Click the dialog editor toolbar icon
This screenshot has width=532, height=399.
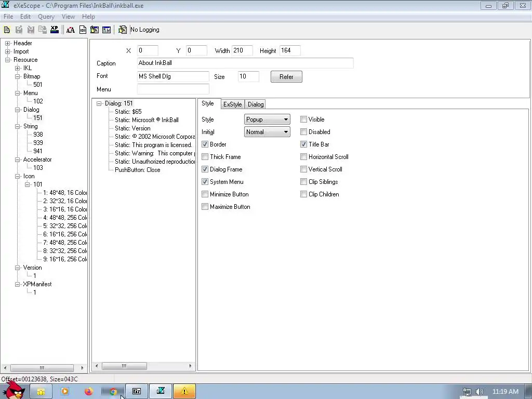(x=95, y=30)
